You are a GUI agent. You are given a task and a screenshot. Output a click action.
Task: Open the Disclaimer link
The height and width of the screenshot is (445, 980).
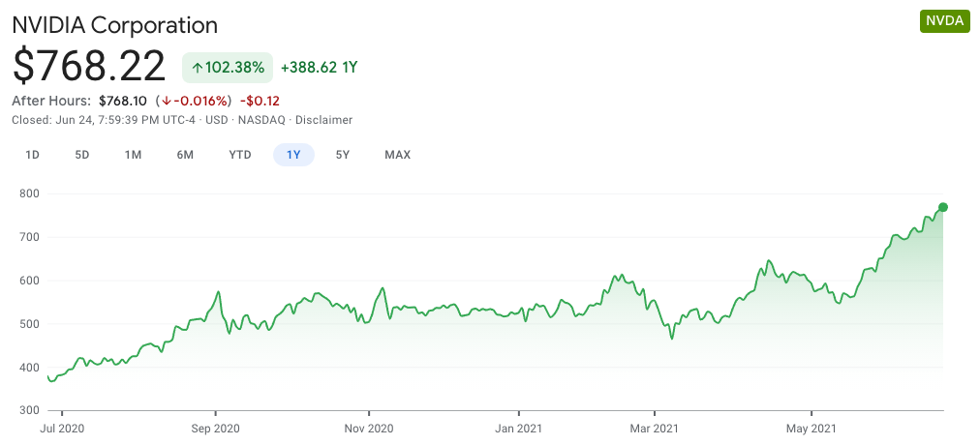[x=323, y=120]
